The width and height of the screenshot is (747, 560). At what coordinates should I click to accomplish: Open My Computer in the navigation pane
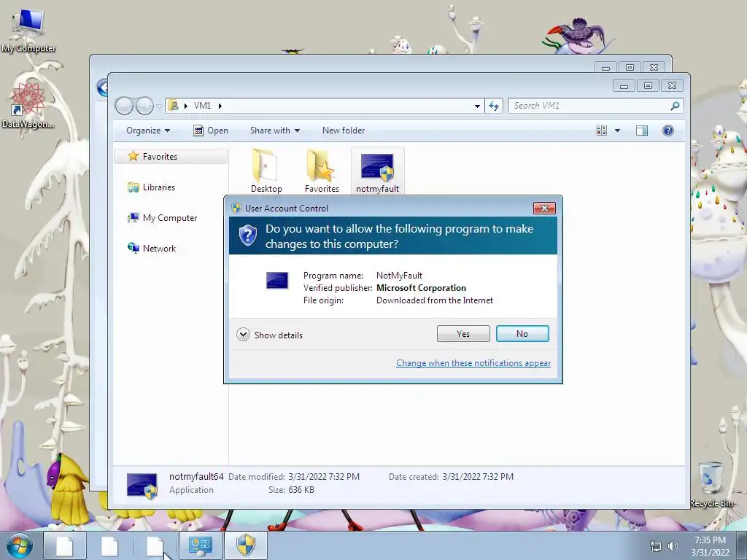point(169,217)
